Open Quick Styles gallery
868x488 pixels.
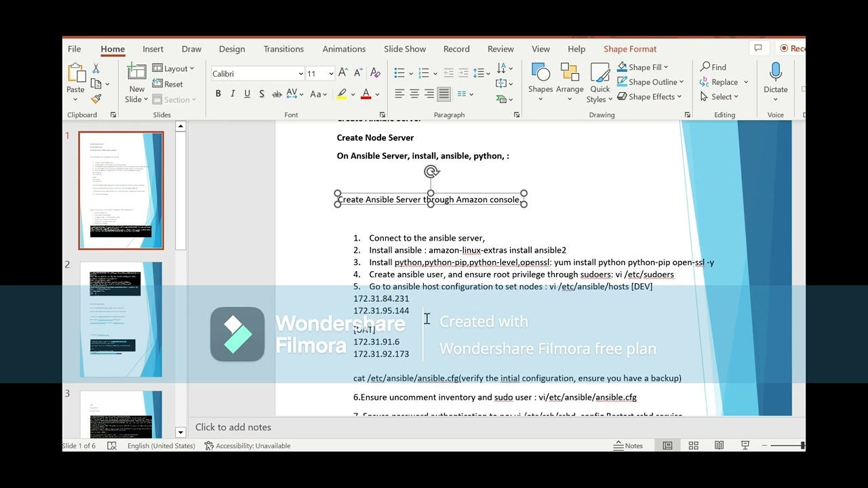pyautogui.click(x=599, y=83)
